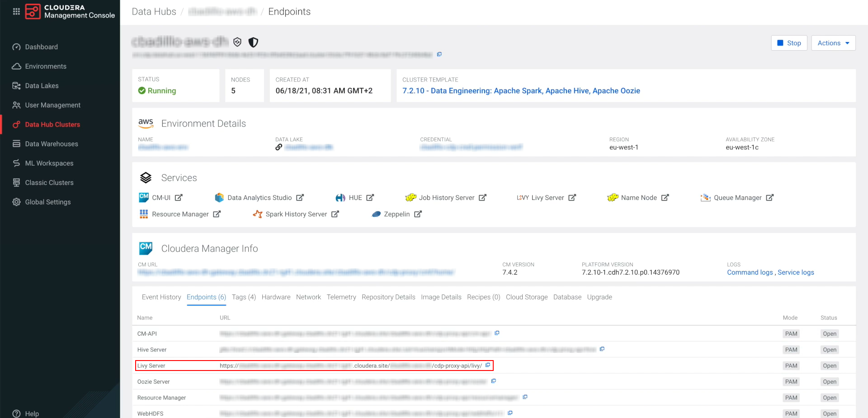Click the HUE external link icon
This screenshot has height=418, width=868.
click(370, 198)
